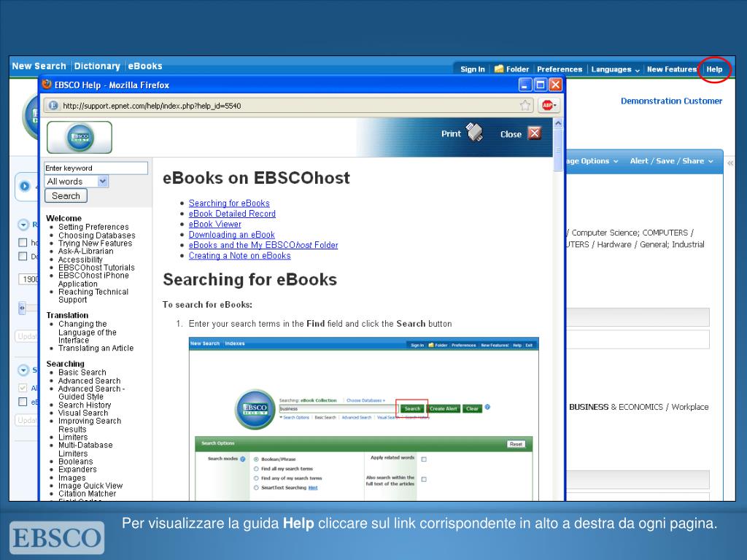747x560 pixels.
Task: Open Accessibility help topic
Action: pos(80,260)
